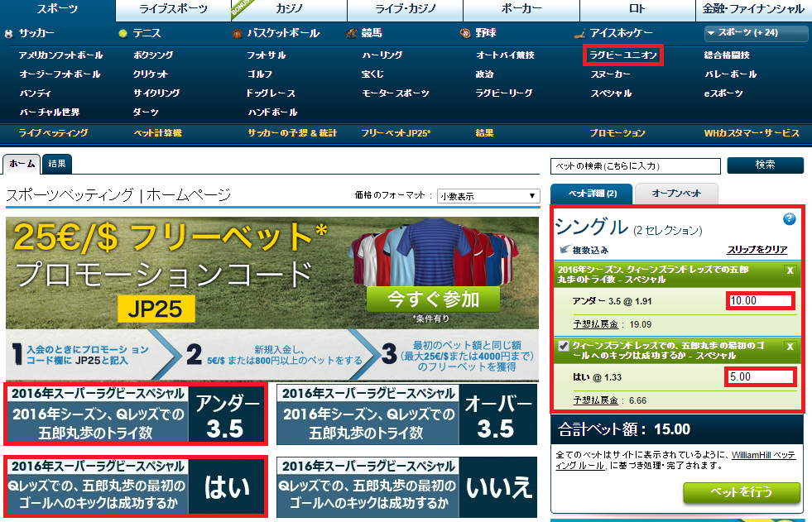Click the 10.00 stake input field
Image resolution: width=812 pixels, height=522 pixels.
click(x=760, y=301)
